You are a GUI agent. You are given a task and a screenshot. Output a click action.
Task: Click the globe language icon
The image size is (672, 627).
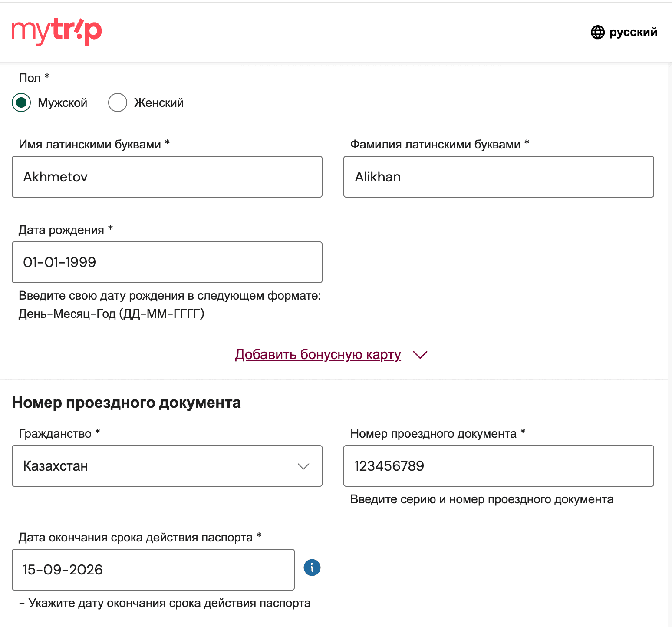click(598, 32)
